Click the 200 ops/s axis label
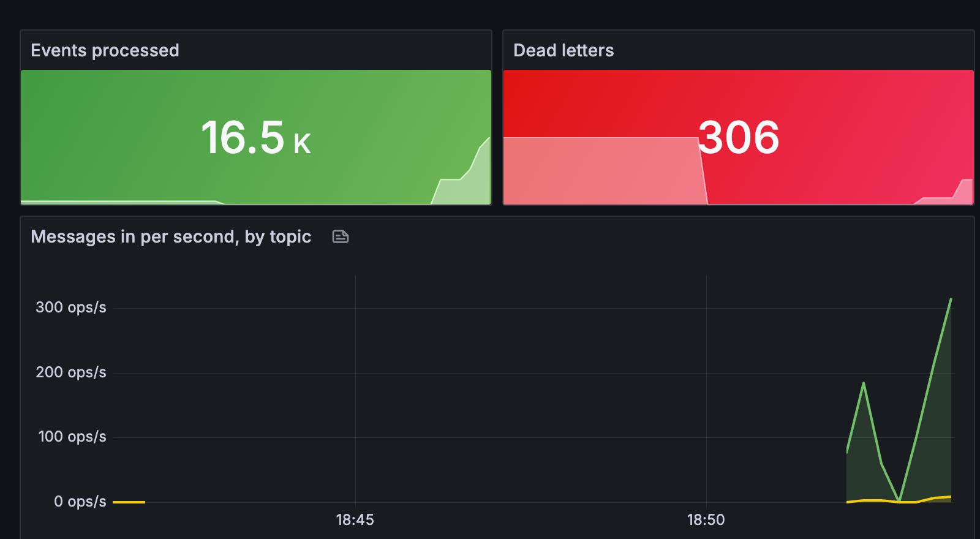The image size is (980, 539). pyautogui.click(x=71, y=372)
